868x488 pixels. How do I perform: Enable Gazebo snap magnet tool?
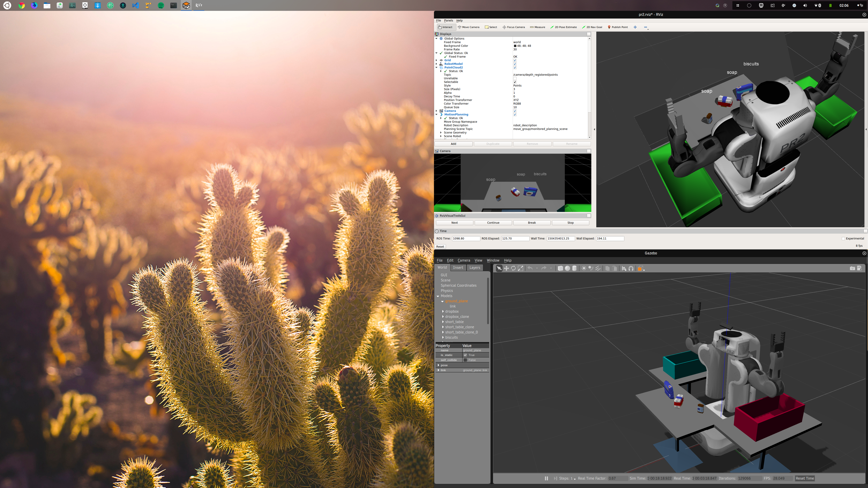631,268
